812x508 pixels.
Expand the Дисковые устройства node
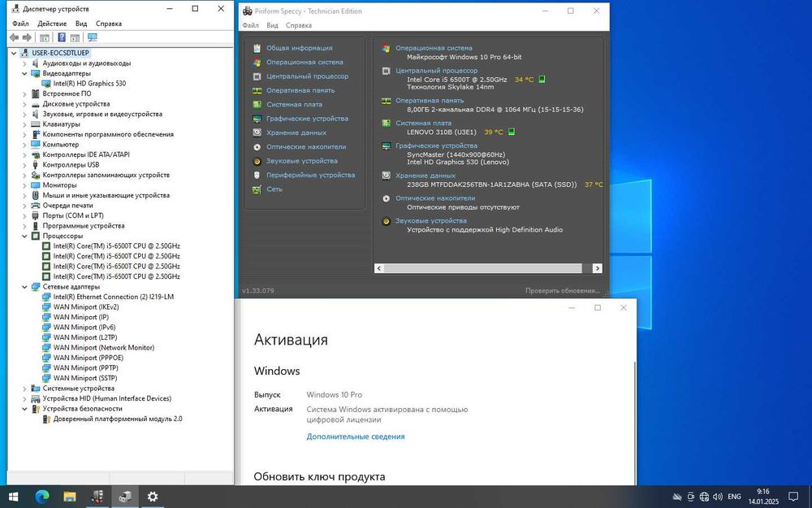click(x=24, y=104)
